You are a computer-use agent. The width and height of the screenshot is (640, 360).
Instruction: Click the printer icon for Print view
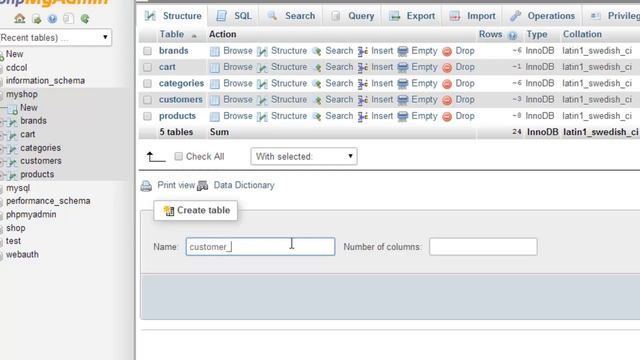pos(146,186)
